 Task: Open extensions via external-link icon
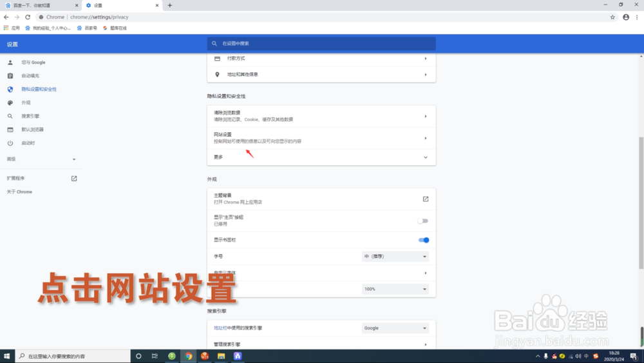tap(74, 179)
